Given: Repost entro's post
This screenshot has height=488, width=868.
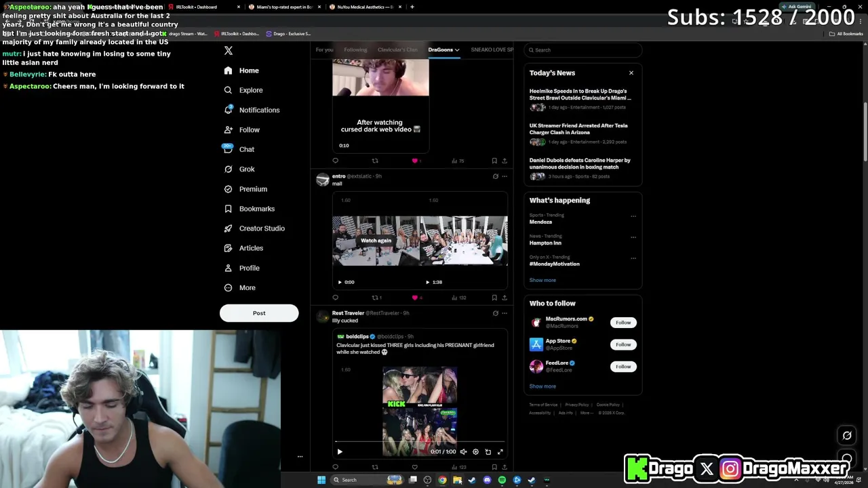Looking at the screenshot, I should tap(375, 298).
